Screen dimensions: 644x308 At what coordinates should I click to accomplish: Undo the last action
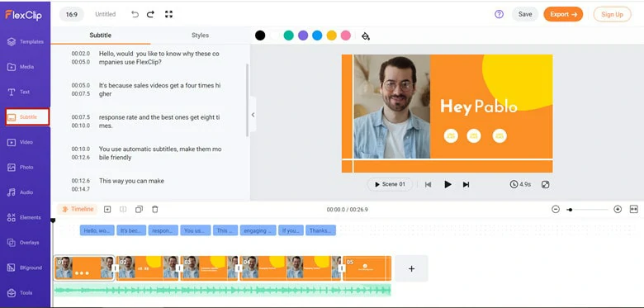coord(135,14)
